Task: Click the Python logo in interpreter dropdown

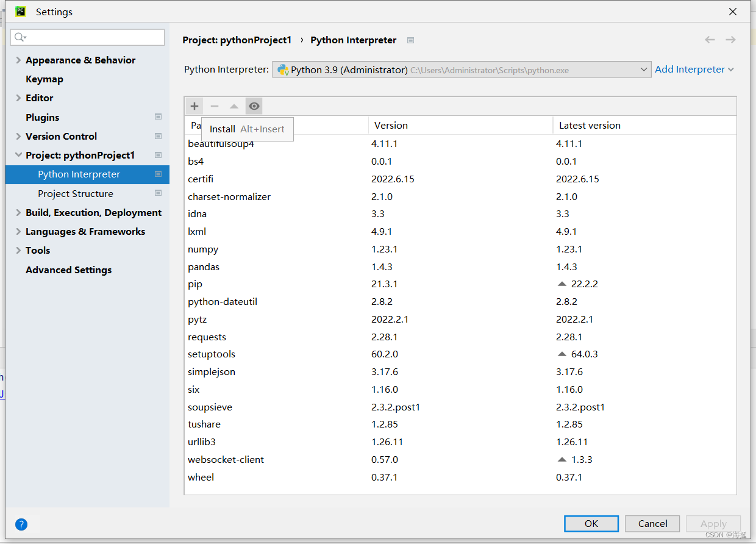Action: click(x=283, y=70)
